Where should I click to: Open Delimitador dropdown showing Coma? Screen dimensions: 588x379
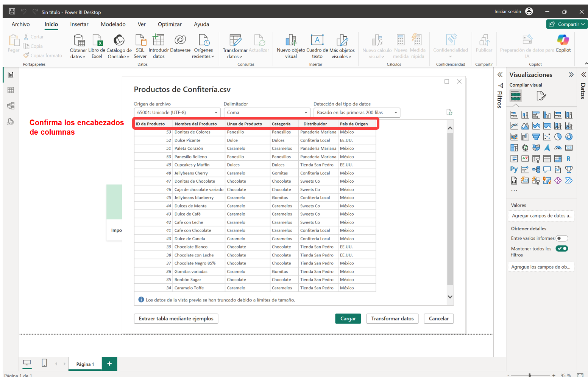[x=267, y=113]
